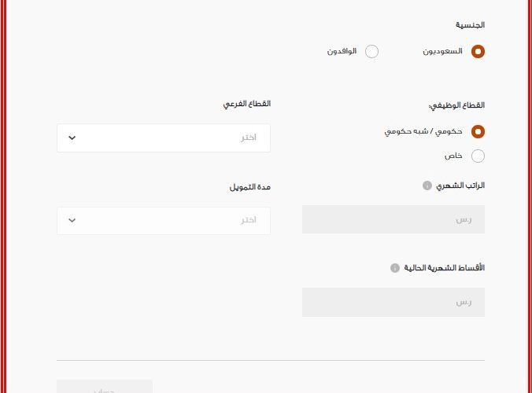Select the الوافدون nationality radio button
The height and width of the screenshot is (393, 532).
(371, 52)
